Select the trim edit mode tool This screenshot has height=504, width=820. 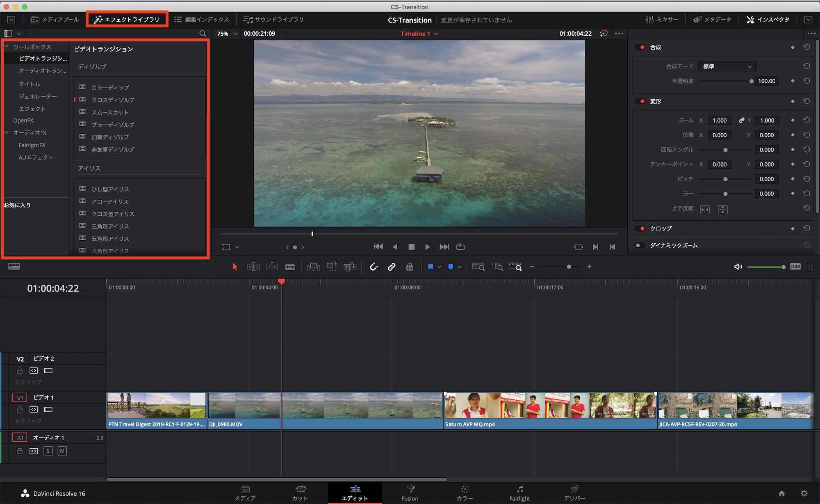tap(253, 267)
